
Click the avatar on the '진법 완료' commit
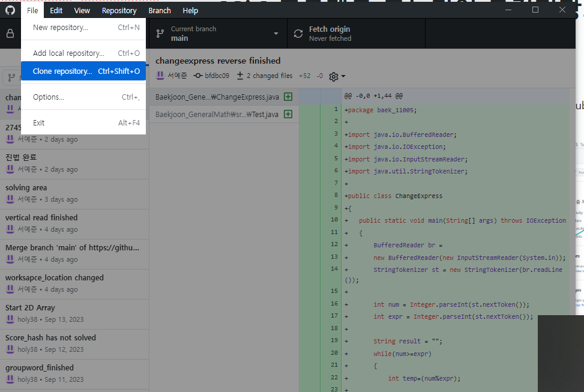click(x=10, y=169)
